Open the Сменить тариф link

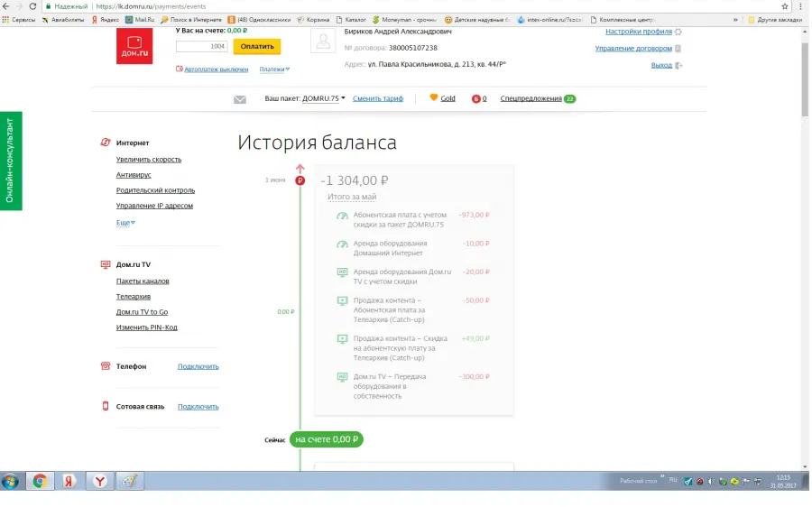pos(378,98)
